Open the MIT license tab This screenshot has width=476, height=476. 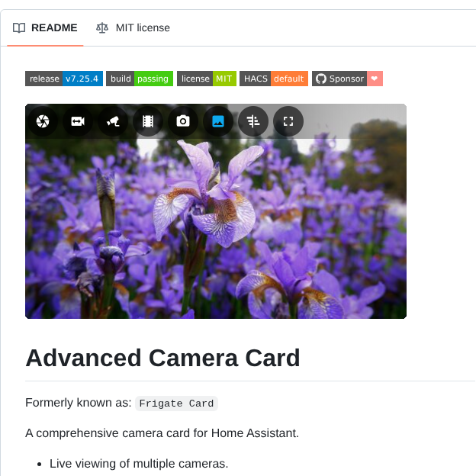coord(133,28)
